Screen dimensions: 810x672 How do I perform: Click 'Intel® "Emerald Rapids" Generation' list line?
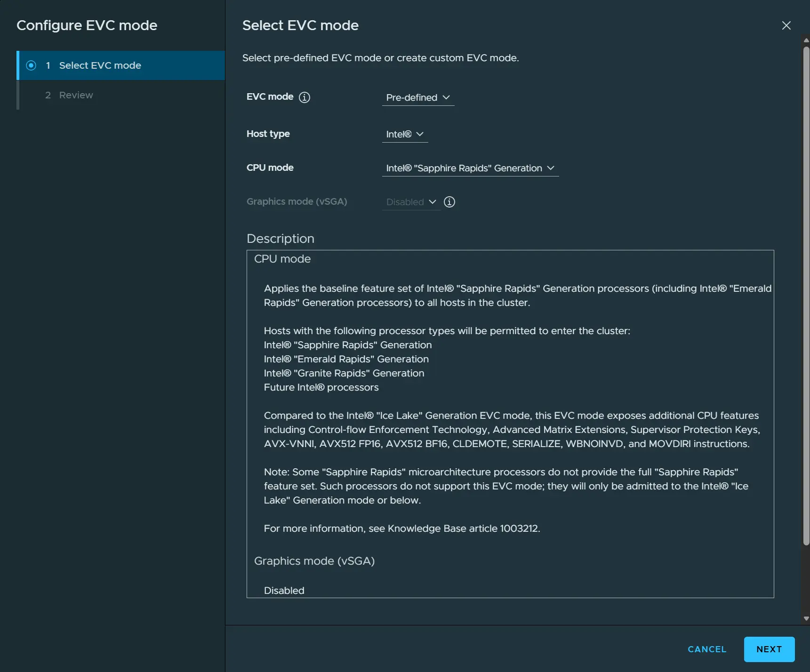(346, 359)
